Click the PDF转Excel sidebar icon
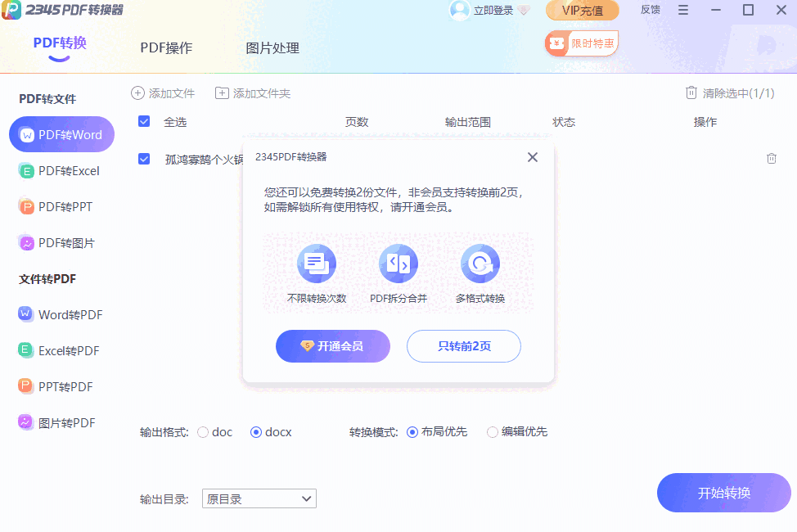 click(x=26, y=171)
